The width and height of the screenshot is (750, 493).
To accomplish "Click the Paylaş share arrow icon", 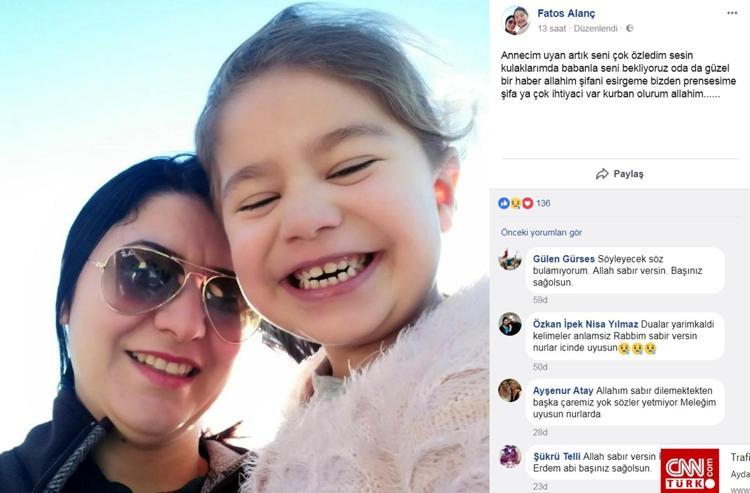I will tap(602, 174).
